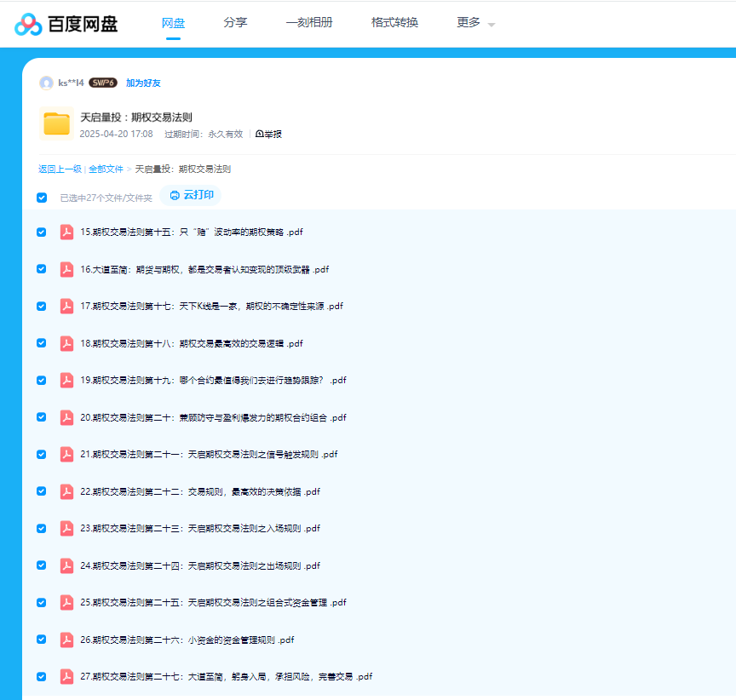The height and width of the screenshot is (700, 736).
Task: Click the 加为好友 link
Action: click(143, 83)
